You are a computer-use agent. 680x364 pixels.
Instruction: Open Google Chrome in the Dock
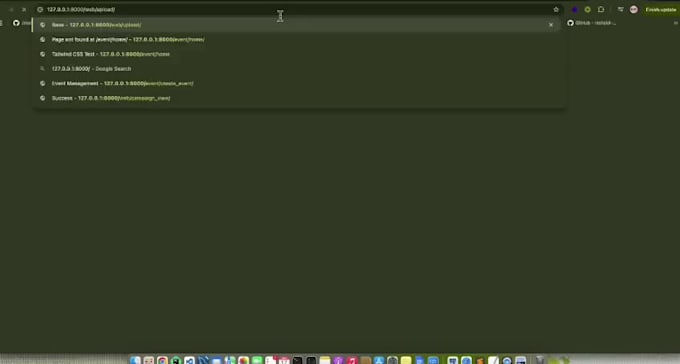tap(162, 360)
